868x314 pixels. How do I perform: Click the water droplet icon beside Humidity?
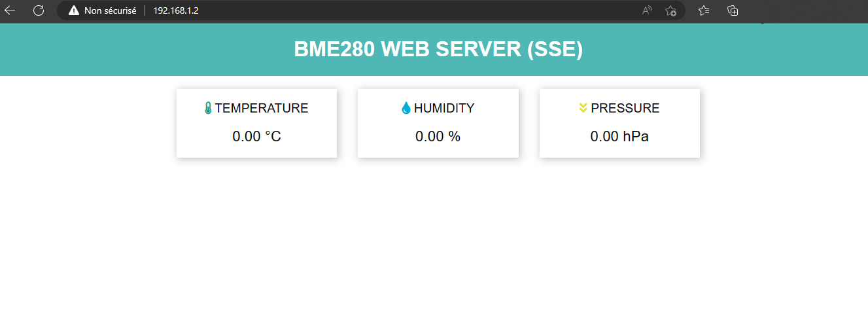pos(406,109)
